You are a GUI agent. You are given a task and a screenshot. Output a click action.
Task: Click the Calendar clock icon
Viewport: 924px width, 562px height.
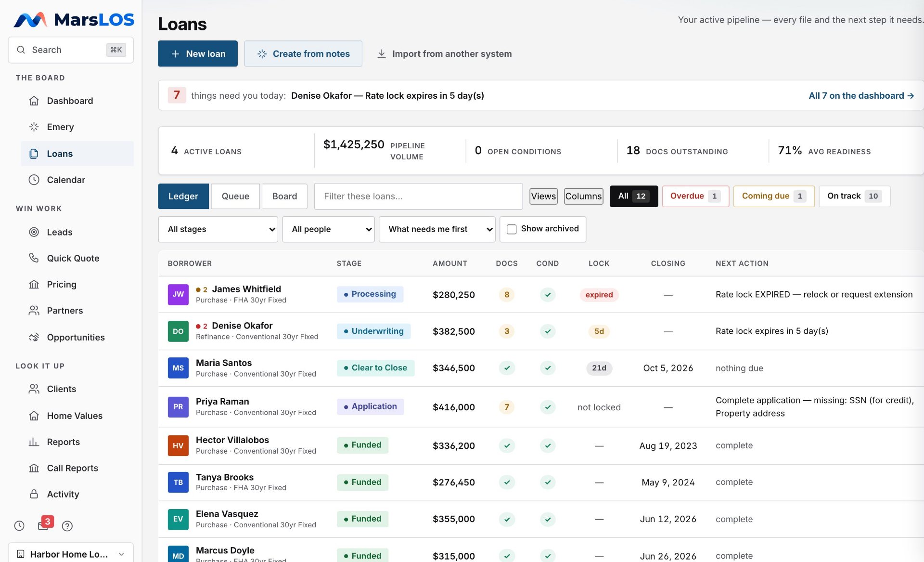(x=34, y=180)
